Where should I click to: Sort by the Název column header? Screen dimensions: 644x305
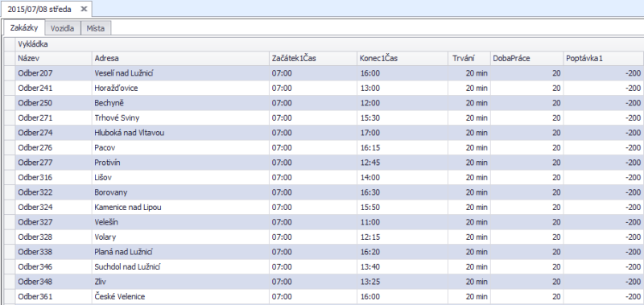54,58
